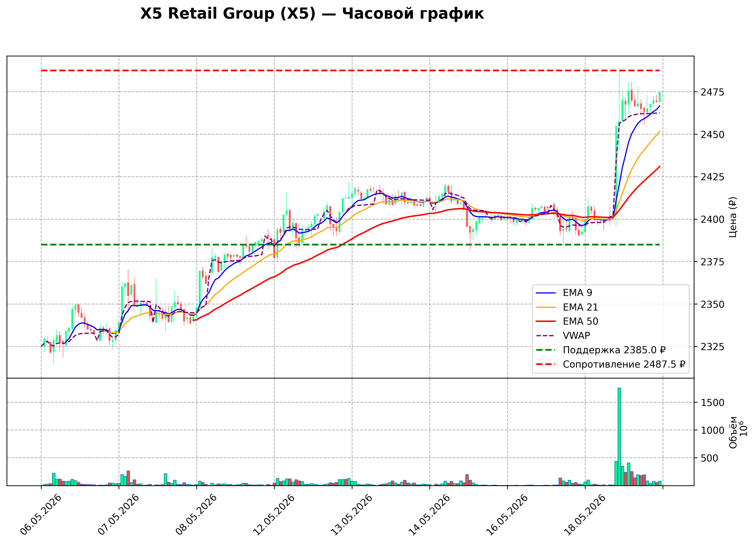The width and height of the screenshot is (756, 544).
Task: Select the VWAP legend entry
Action: point(563,336)
